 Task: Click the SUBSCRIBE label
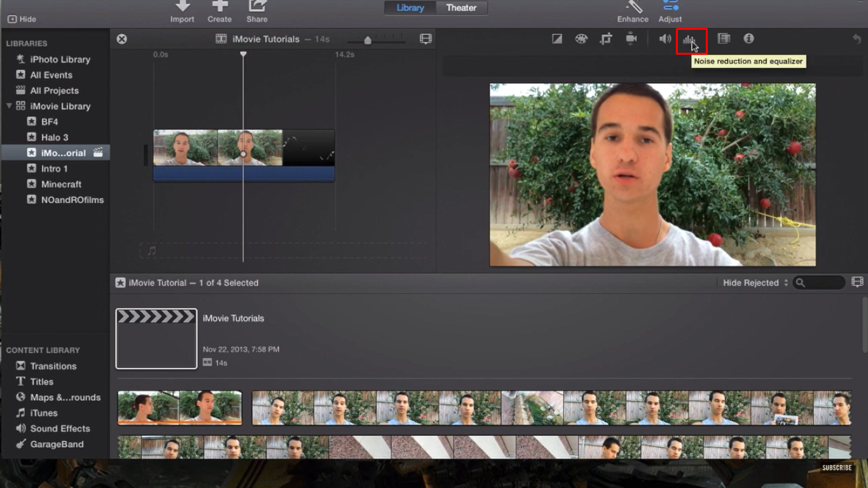(837, 468)
